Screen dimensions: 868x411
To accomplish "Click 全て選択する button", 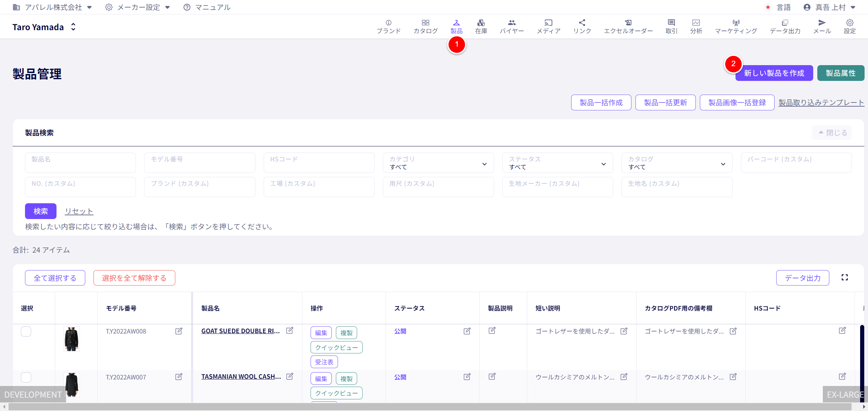I will click(55, 278).
